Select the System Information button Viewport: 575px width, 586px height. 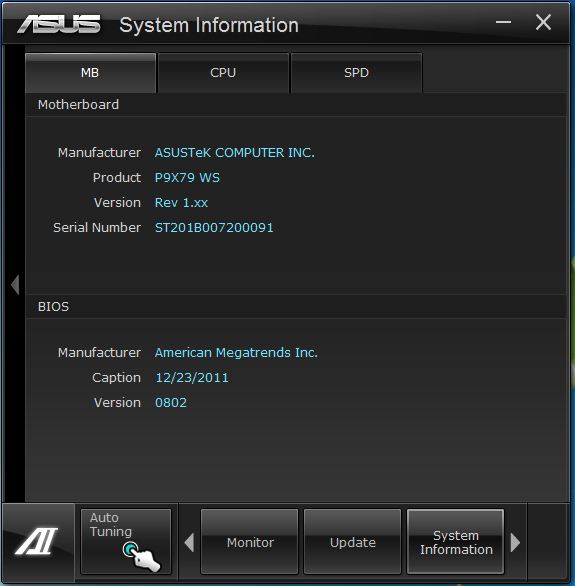click(455, 542)
